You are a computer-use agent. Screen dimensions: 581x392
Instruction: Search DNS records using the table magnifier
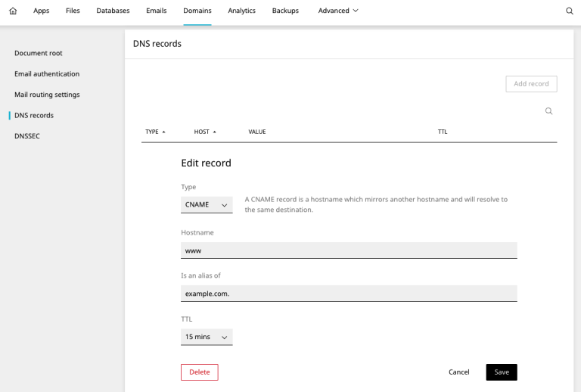pyautogui.click(x=548, y=110)
